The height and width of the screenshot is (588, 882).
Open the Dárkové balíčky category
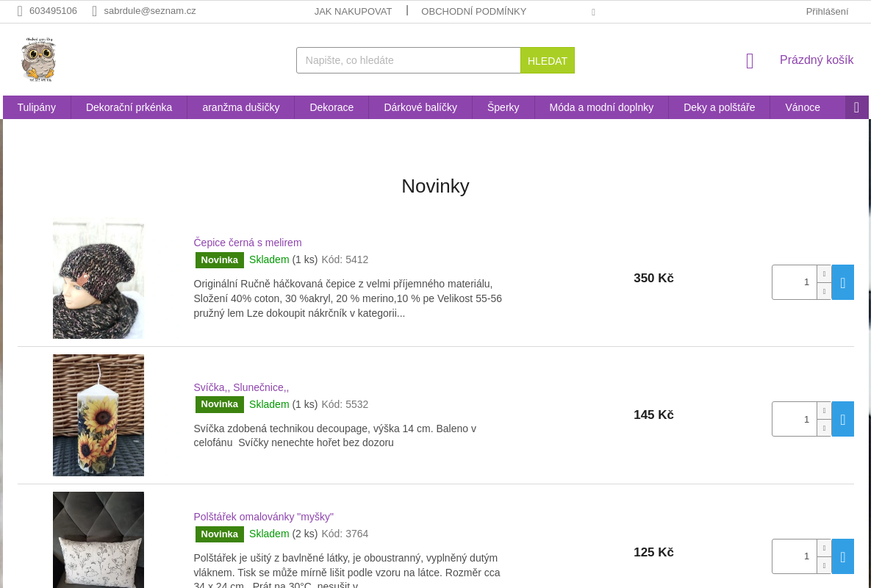click(x=420, y=107)
